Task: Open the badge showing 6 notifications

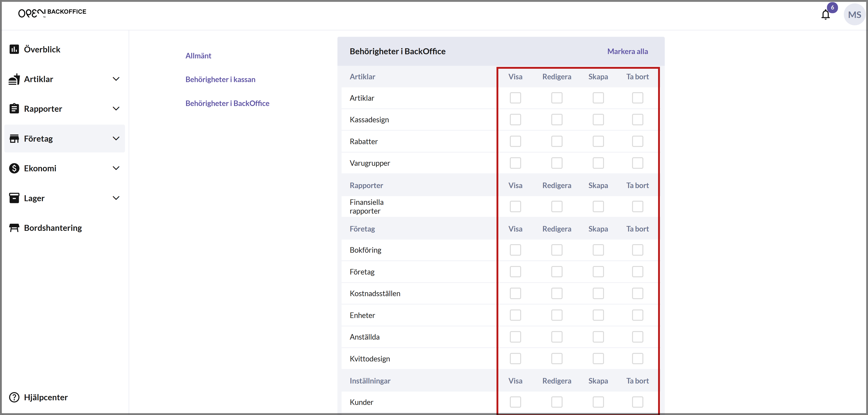Action: click(832, 7)
